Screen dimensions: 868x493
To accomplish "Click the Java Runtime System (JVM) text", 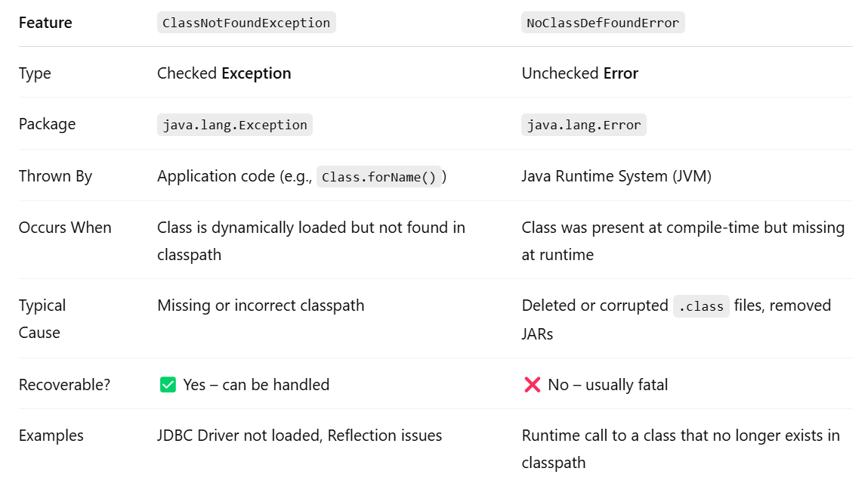I will click(x=616, y=176).
